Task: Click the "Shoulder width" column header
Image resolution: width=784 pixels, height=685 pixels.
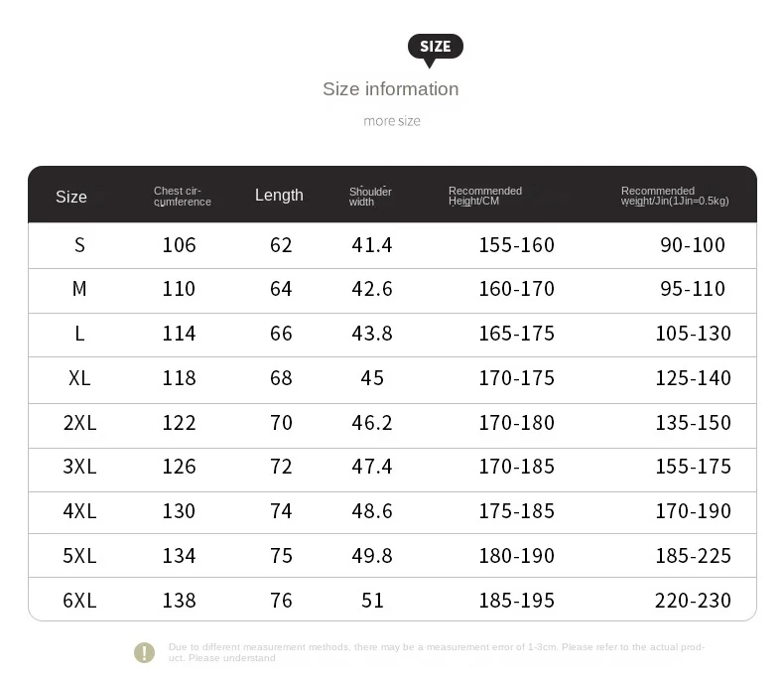Action: point(370,197)
